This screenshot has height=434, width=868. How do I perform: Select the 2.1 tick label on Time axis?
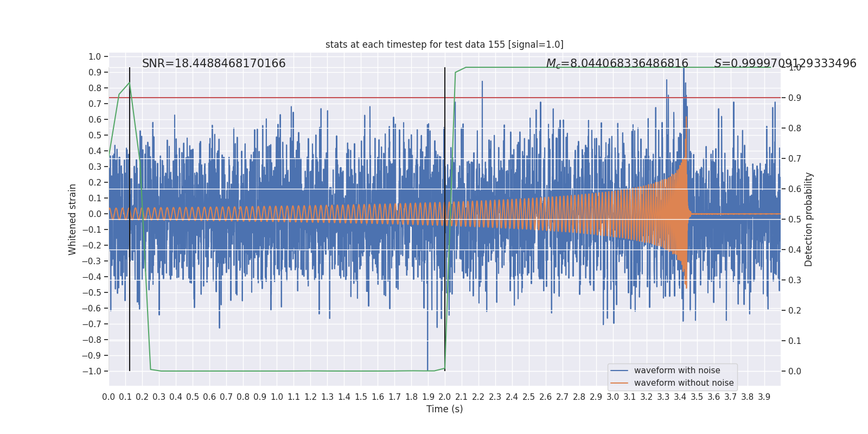pos(462,397)
